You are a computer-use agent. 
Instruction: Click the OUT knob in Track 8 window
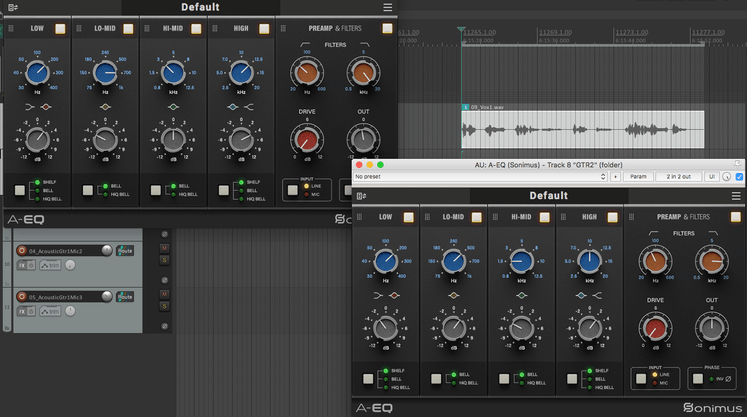pyautogui.click(x=712, y=328)
